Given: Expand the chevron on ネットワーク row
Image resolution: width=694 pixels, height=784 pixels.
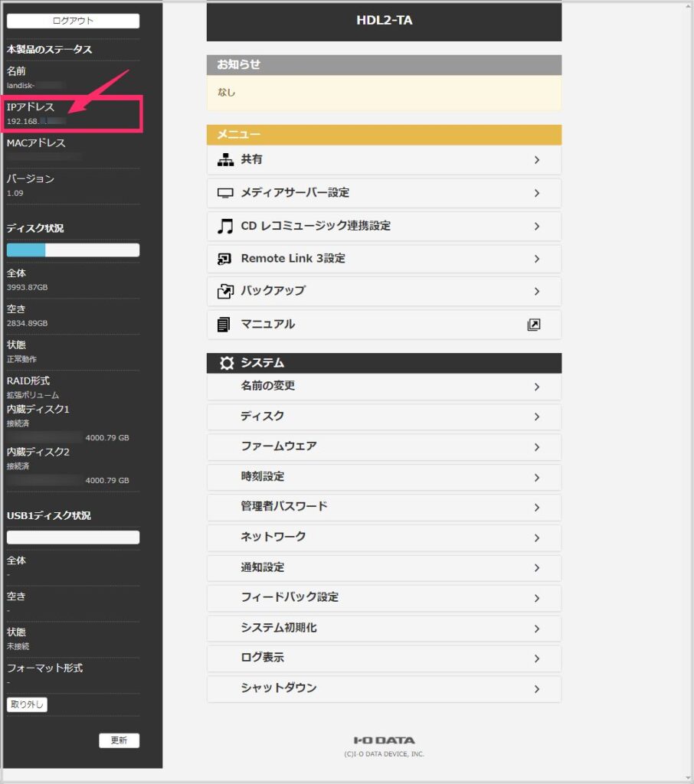Looking at the screenshot, I should 537,537.
